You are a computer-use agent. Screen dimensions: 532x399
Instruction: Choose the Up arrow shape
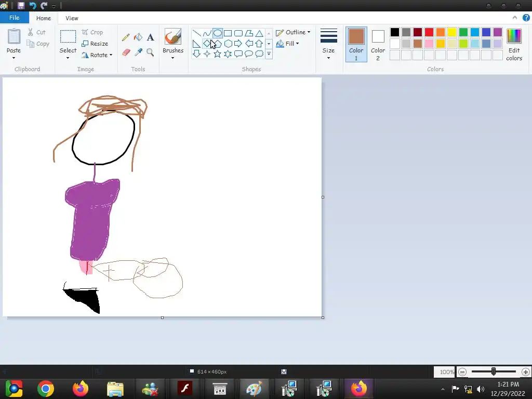[259, 44]
